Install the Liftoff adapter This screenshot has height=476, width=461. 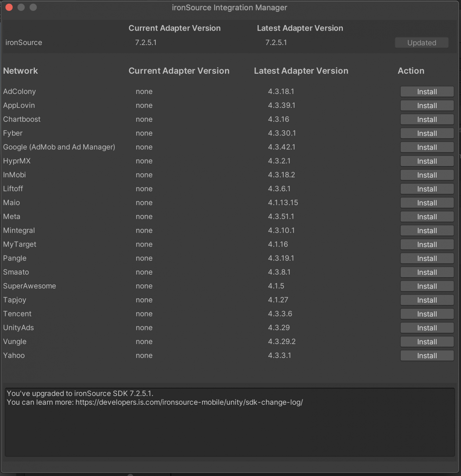(427, 189)
